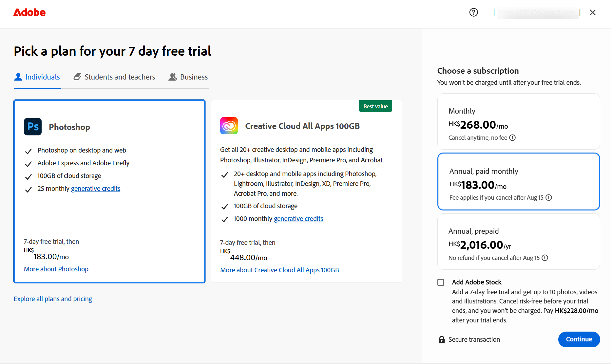Screen dimensions: 611x364
Task: Click the Secure transaction lock icon
Action: pos(442,339)
